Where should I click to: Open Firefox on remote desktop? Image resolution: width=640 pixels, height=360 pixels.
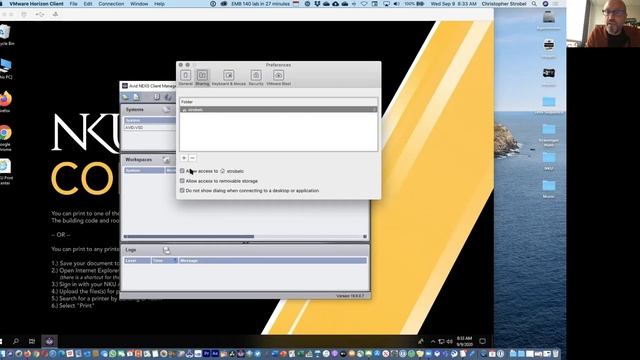pyautogui.click(x=5, y=102)
